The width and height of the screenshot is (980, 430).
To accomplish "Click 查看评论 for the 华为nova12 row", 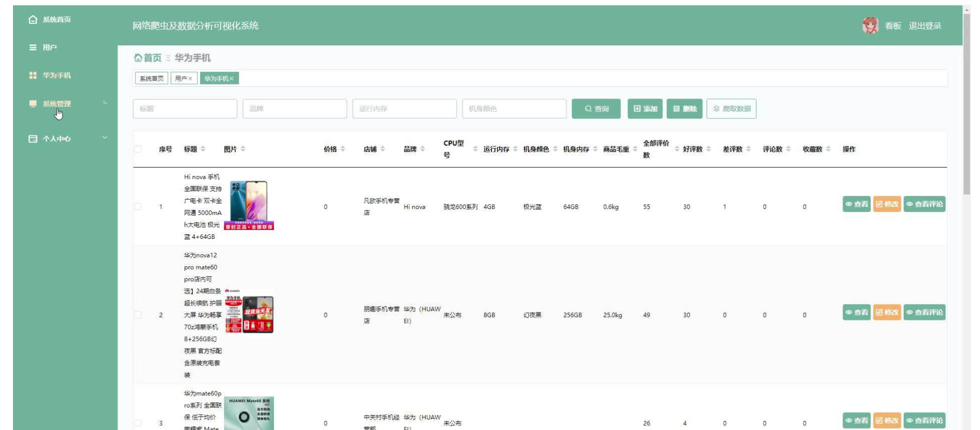I will tap(924, 312).
